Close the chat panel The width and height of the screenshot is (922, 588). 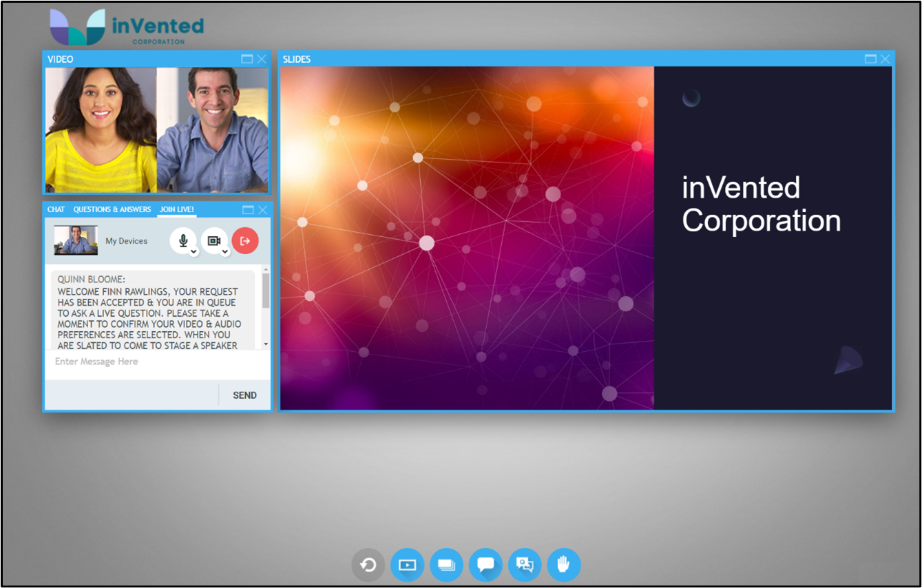(x=262, y=209)
